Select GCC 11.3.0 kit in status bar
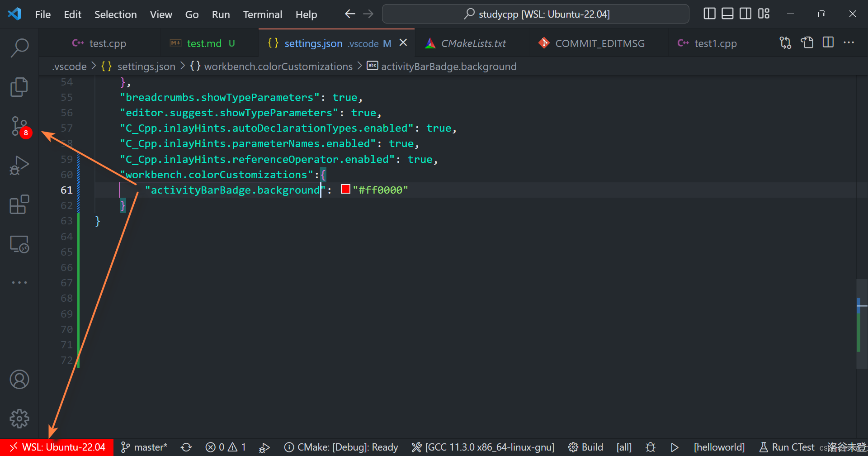Image resolution: width=868 pixels, height=456 pixels. tap(483, 447)
